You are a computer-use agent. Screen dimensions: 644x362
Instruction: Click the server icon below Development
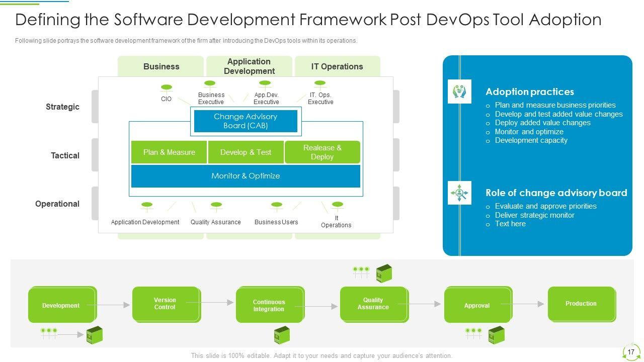95,335
